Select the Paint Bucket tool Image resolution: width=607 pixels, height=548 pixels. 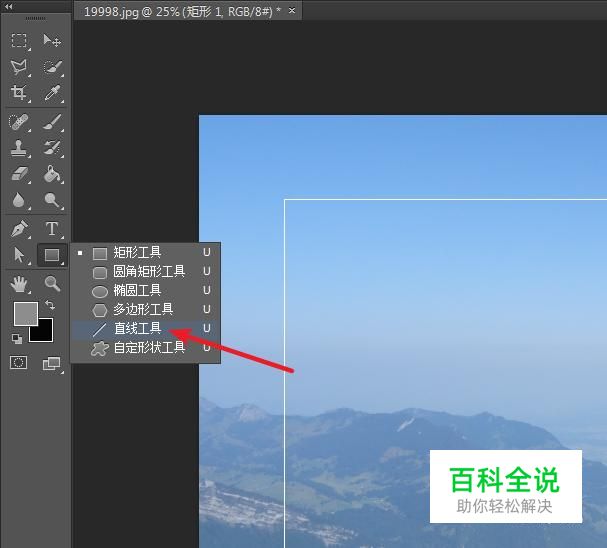[51, 174]
